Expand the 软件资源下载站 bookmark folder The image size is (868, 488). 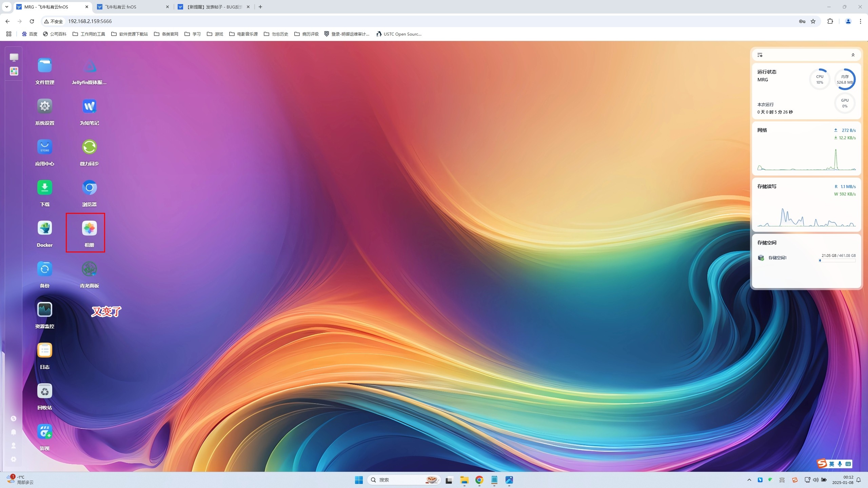click(x=130, y=34)
